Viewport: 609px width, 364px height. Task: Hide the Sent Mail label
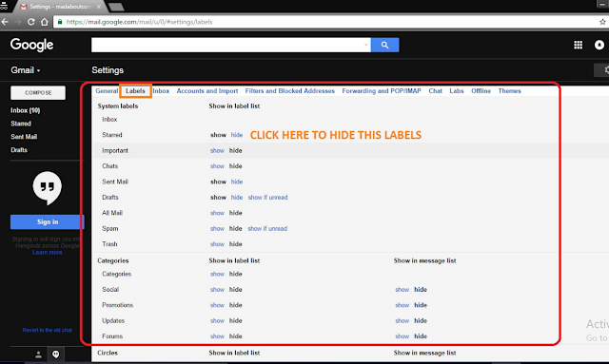[237, 182]
